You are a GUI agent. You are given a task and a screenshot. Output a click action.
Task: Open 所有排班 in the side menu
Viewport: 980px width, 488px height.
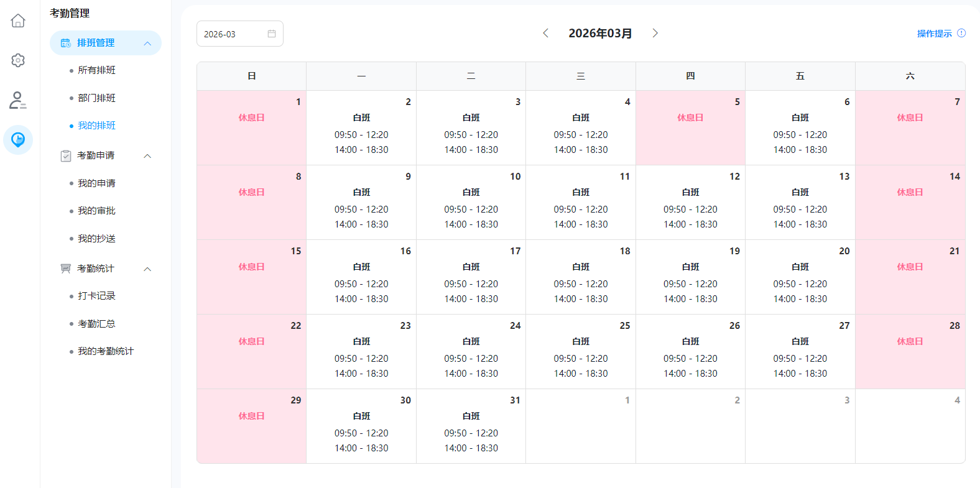click(x=96, y=70)
